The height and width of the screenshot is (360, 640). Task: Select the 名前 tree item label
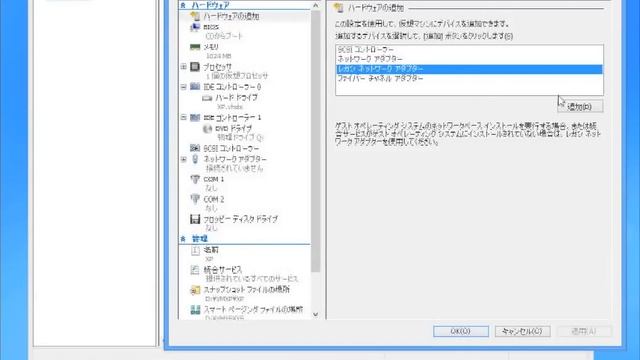(x=211, y=250)
